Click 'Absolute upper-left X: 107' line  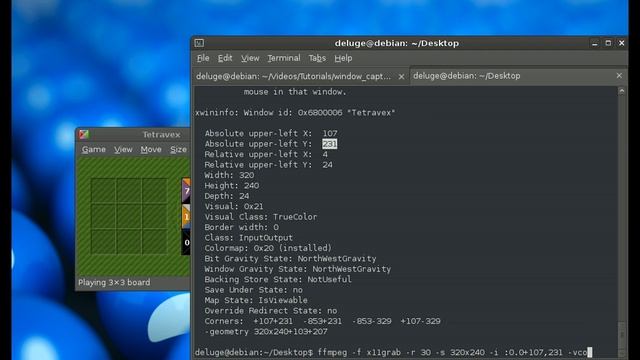click(271, 133)
